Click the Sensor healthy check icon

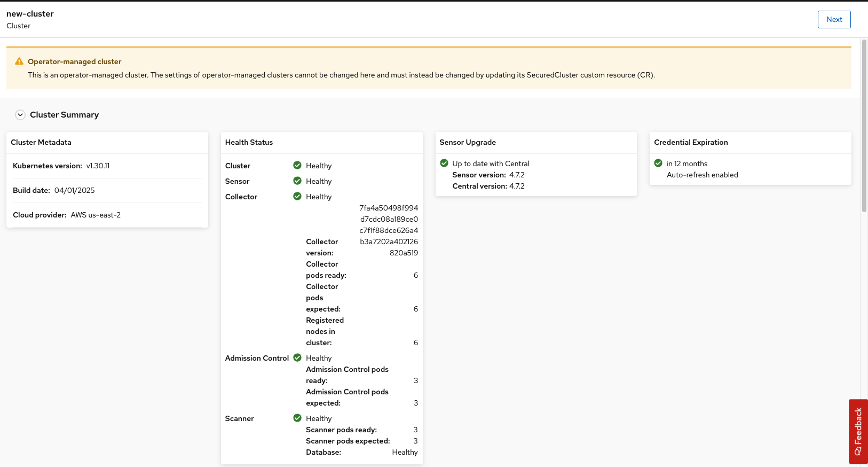point(297,181)
